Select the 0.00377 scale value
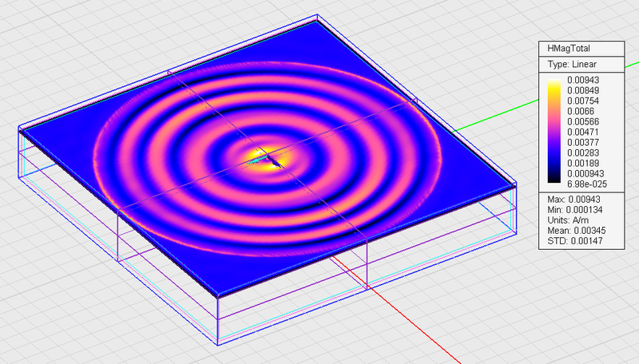The height and width of the screenshot is (364, 639). [x=583, y=143]
